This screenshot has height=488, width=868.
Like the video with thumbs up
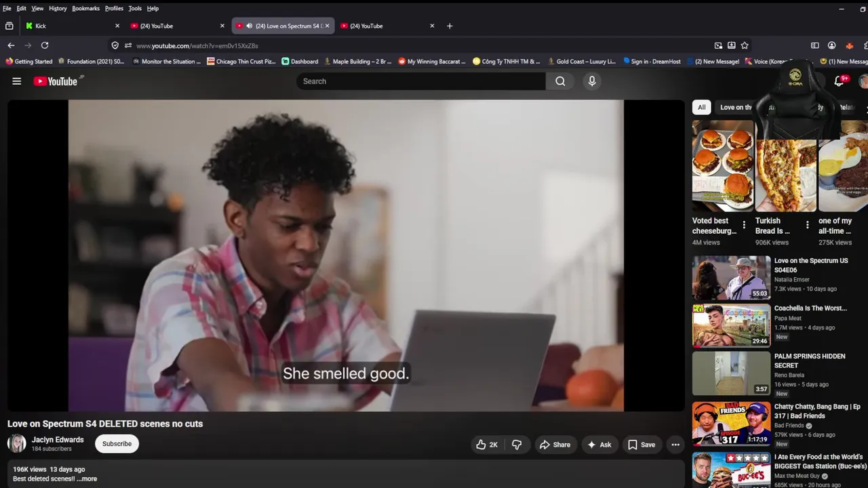pos(488,445)
